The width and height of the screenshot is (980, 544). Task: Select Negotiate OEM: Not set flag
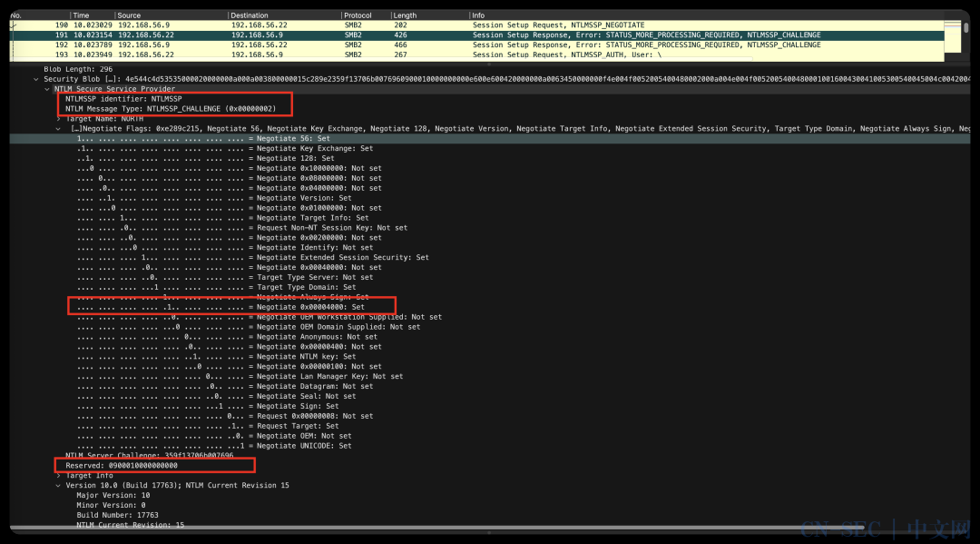click(214, 436)
